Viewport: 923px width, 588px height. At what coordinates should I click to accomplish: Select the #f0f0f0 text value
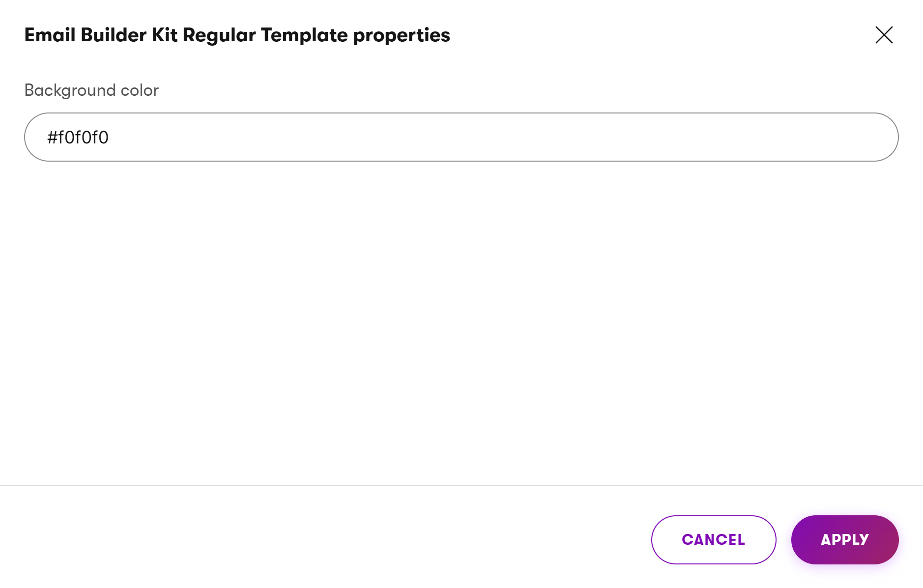pos(78,137)
